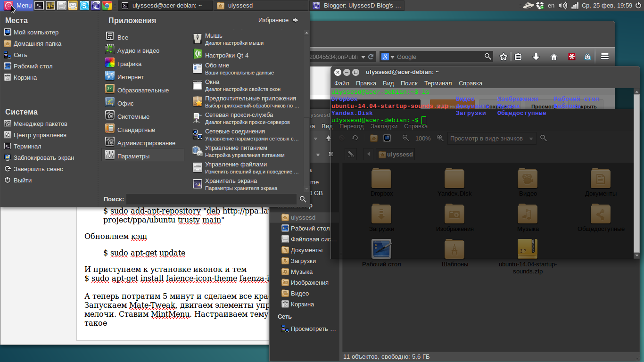Screen dimensions: 644x362
Task: Go to the browser home page
Action: click(x=554, y=57)
